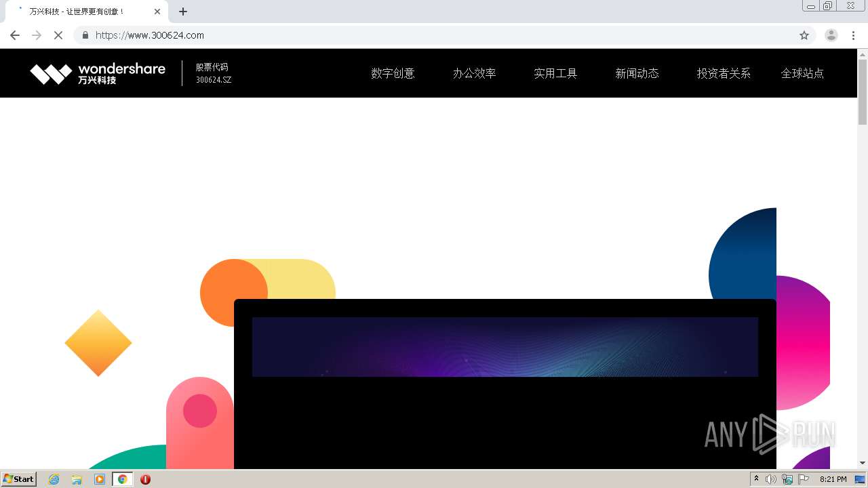Click the browser forward arrow
The height and width of the screenshot is (488, 868).
tap(37, 35)
